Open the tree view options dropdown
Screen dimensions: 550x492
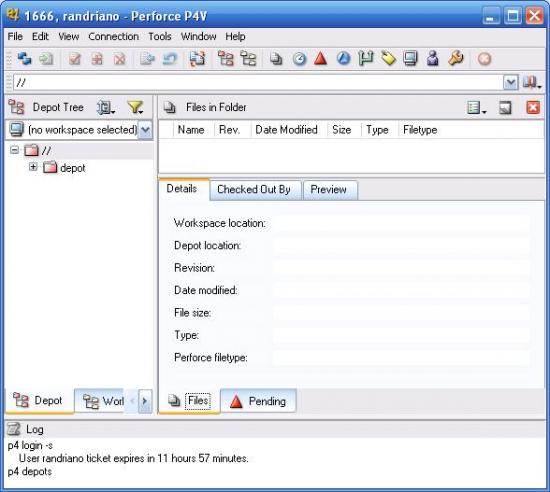(106, 107)
